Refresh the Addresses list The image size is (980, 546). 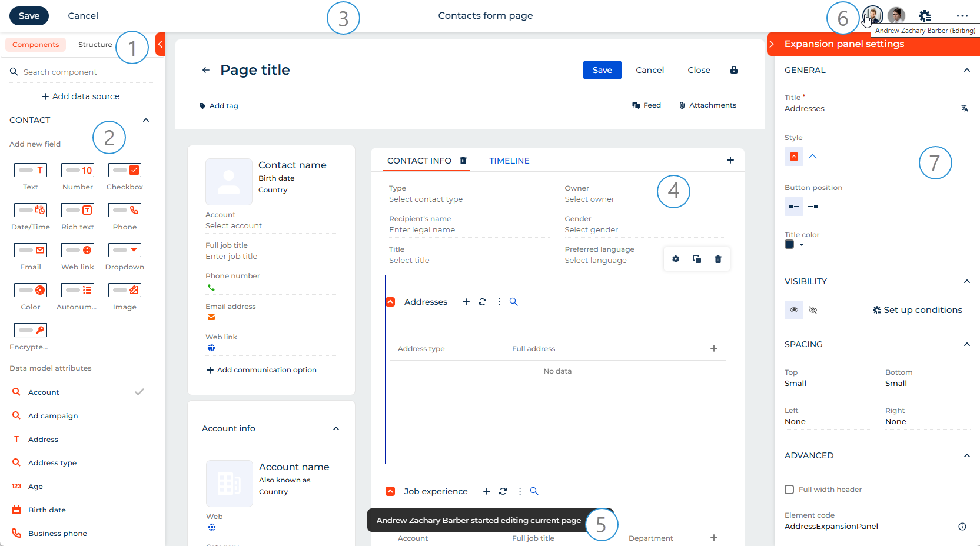[483, 301]
